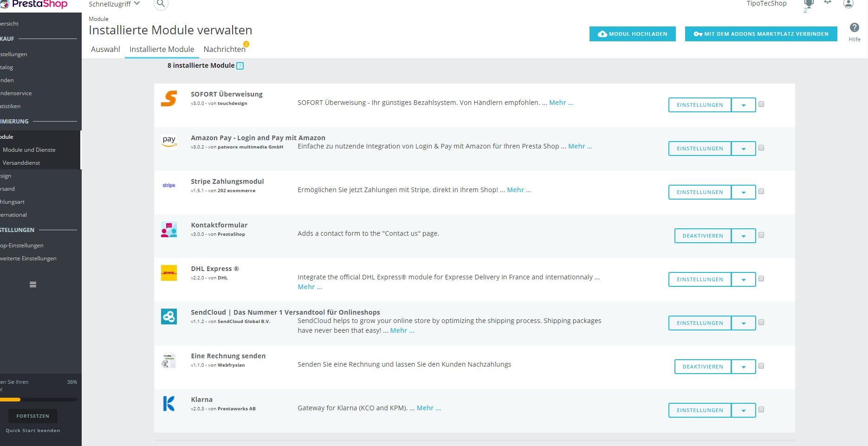Switch to the Nachrichten tab

(225, 49)
